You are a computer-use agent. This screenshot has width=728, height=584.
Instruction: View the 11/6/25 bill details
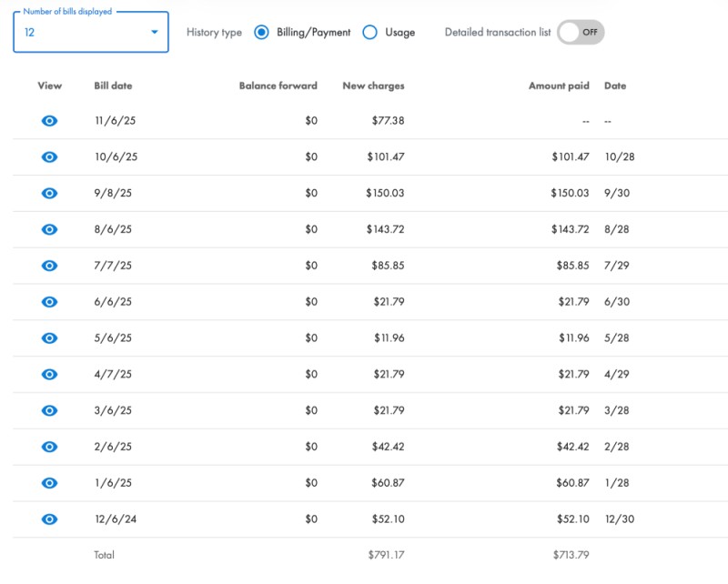point(48,120)
